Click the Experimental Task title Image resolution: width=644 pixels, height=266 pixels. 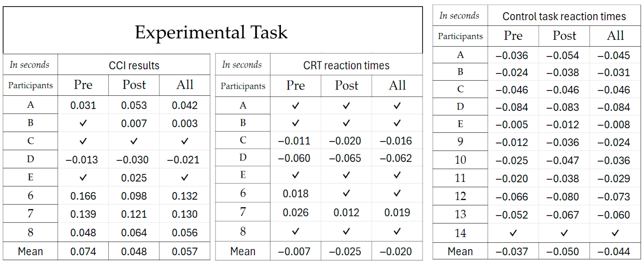pyautogui.click(x=211, y=32)
